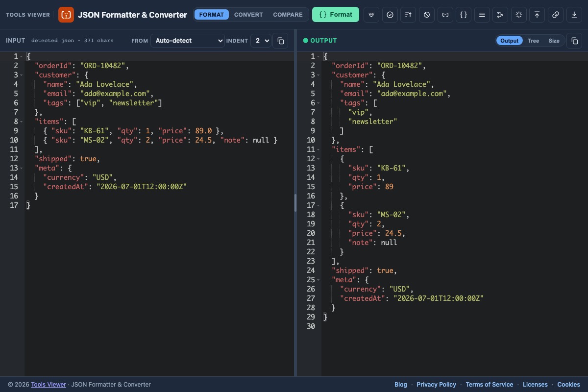
Task: Switch to the FORMAT mode tab
Action: pyautogui.click(x=212, y=15)
